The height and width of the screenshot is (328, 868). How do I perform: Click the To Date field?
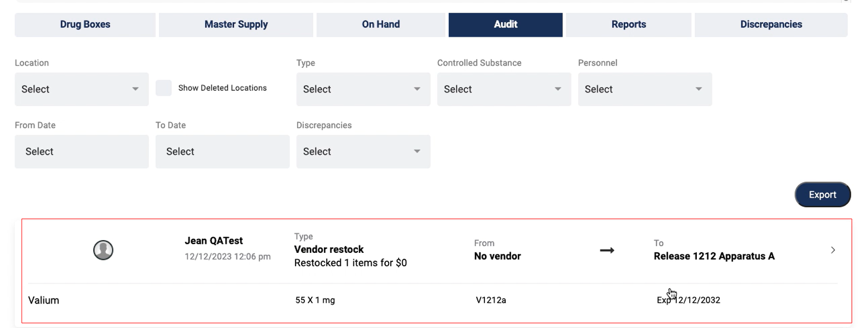(x=222, y=151)
